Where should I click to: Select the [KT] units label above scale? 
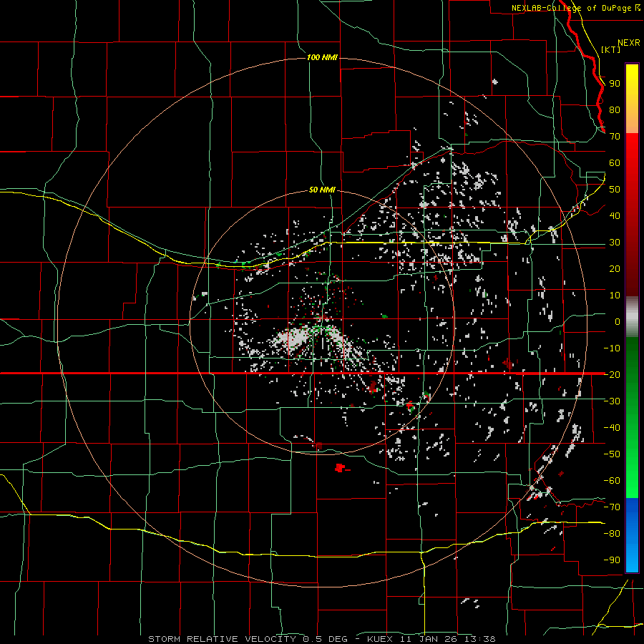click(611, 49)
